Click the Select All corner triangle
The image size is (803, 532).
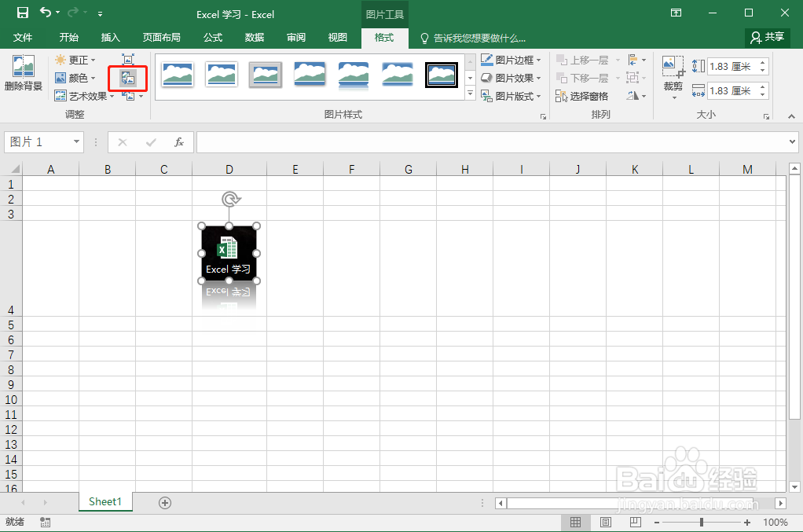[16, 169]
